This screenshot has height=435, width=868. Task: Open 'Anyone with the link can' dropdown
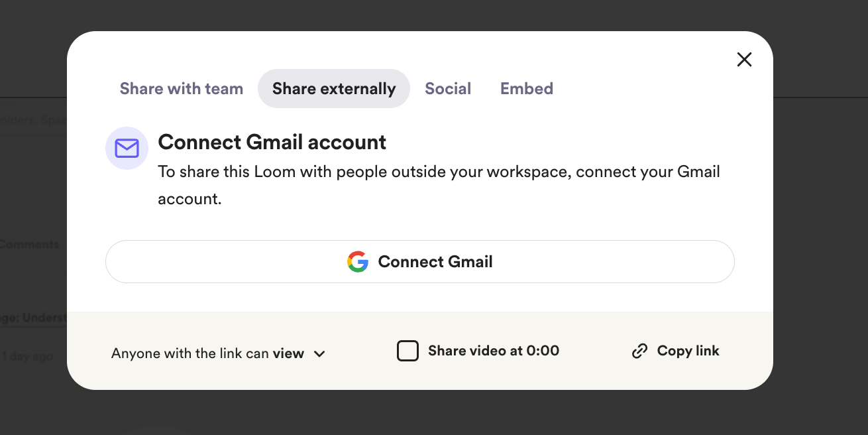pos(219,353)
